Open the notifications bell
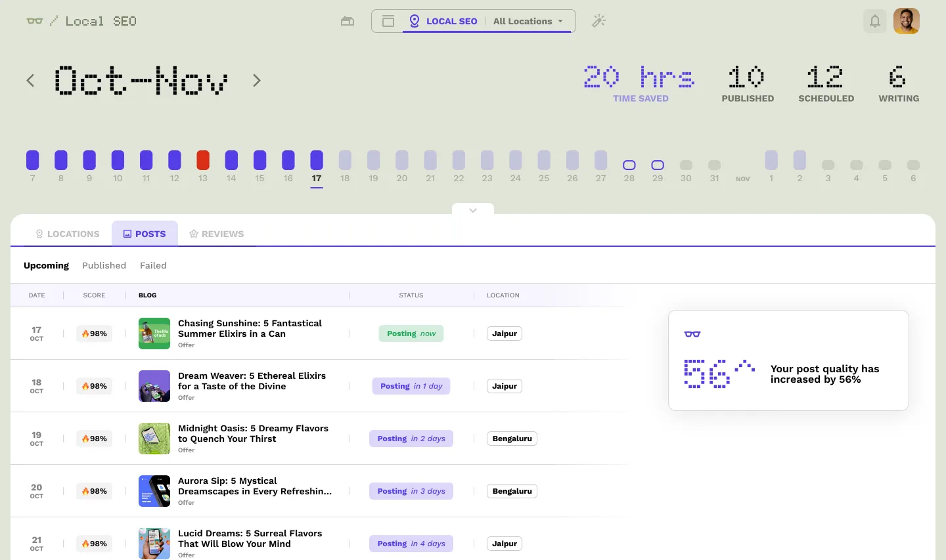 [x=875, y=21]
